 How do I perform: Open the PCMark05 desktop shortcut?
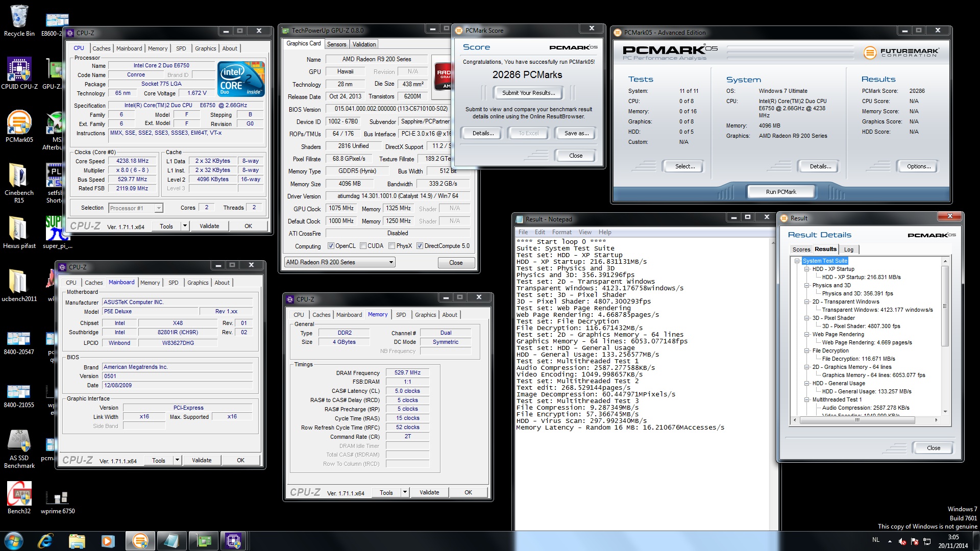pos(19,127)
